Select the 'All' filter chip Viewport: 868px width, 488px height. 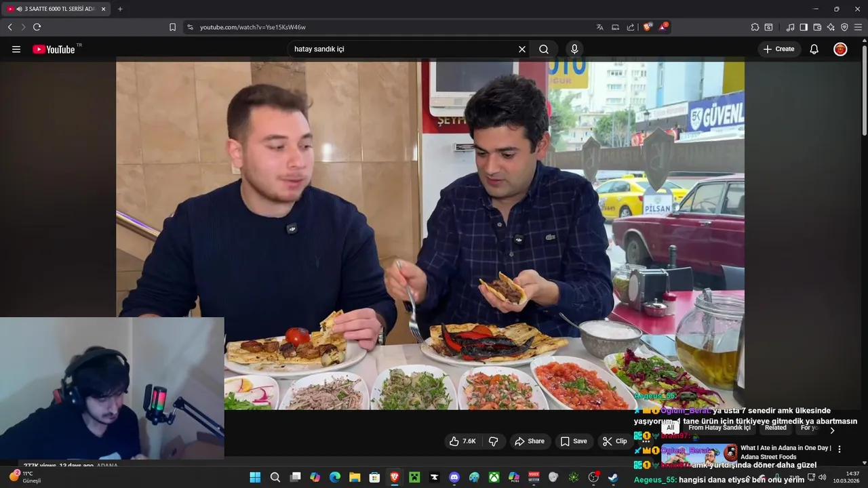[x=670, y=428]
